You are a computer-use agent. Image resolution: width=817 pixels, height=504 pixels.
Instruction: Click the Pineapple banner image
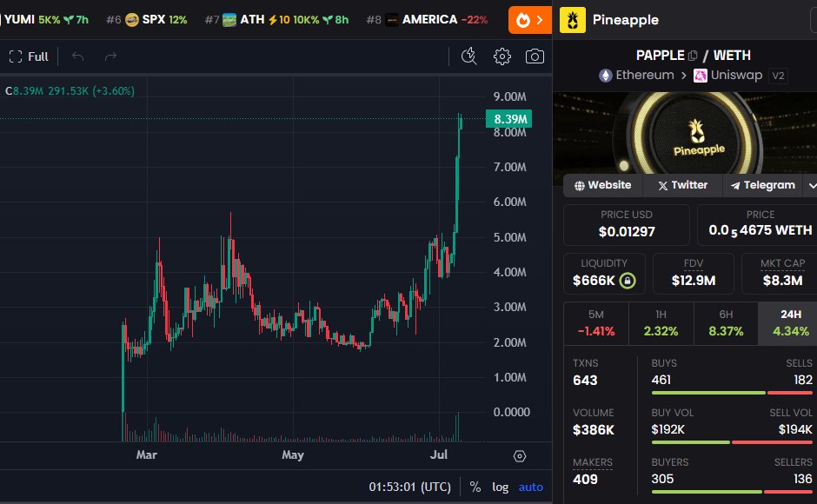coord(685,133)
